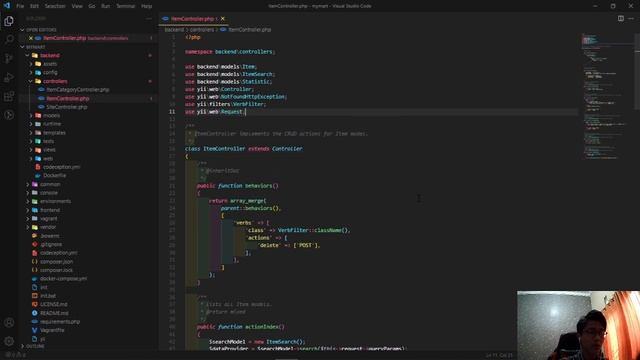Screen dimensions: 640x360
Task: Open the Run and Debug view
Action: (9, 77)
